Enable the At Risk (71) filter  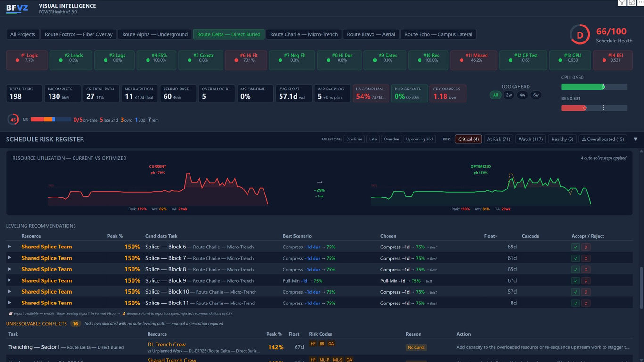coord(498,139)
